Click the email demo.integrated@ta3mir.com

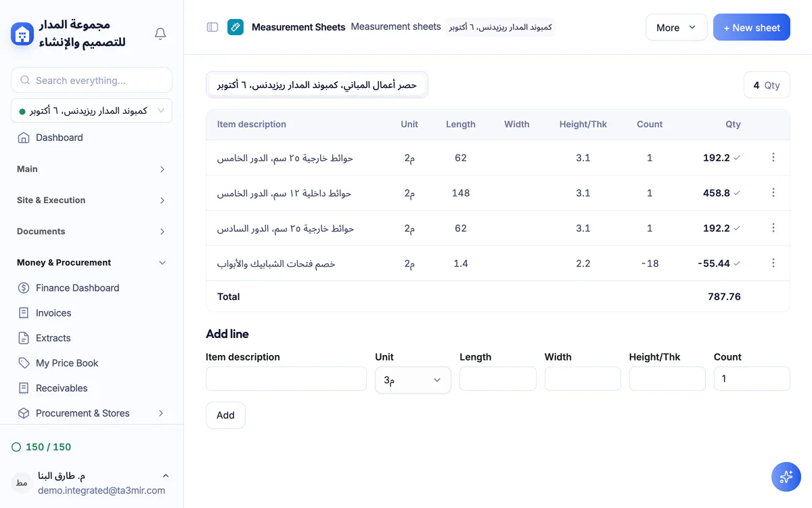coord(101,490)
